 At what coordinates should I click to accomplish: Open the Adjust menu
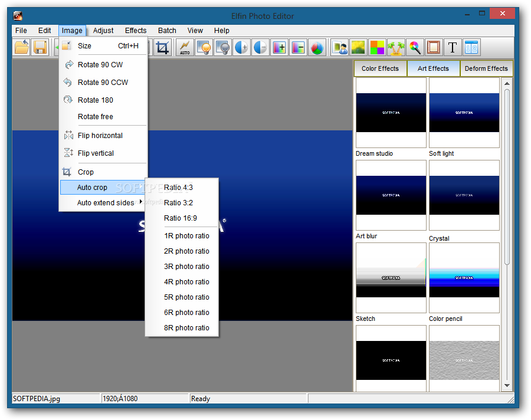tap(103, 31)
